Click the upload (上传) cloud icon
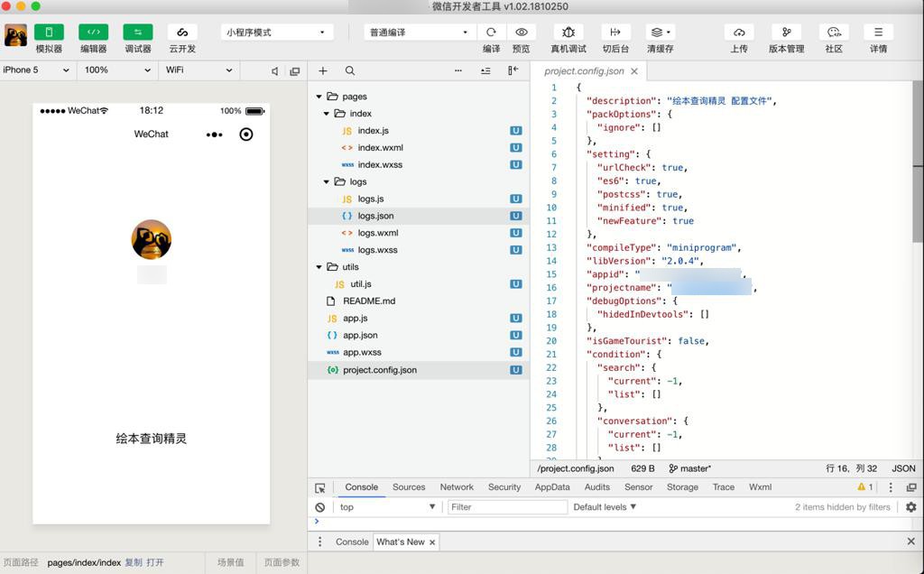Screen dimensions: 924x574 pyautogui.click(x=739, y=32)
